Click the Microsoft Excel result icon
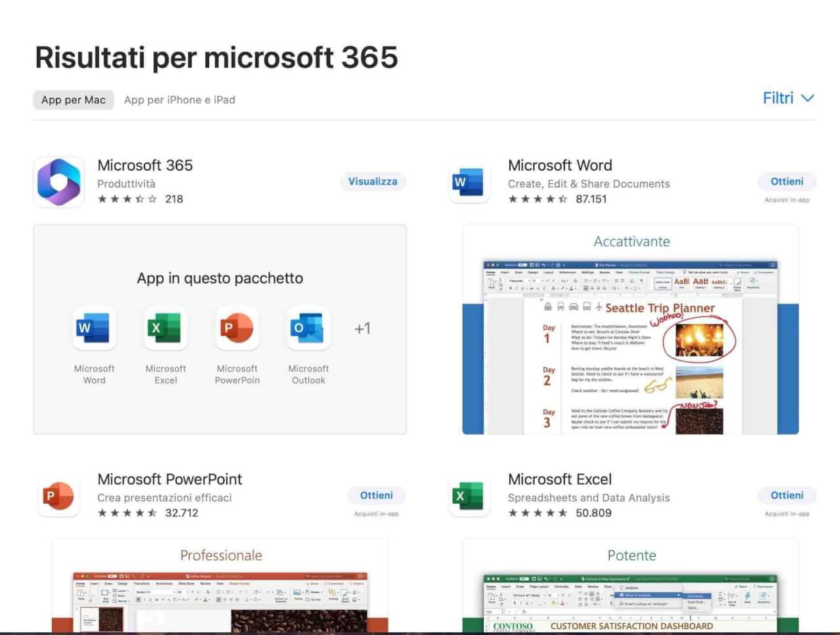This screenshot has height=635, width=840. [469, 496]
